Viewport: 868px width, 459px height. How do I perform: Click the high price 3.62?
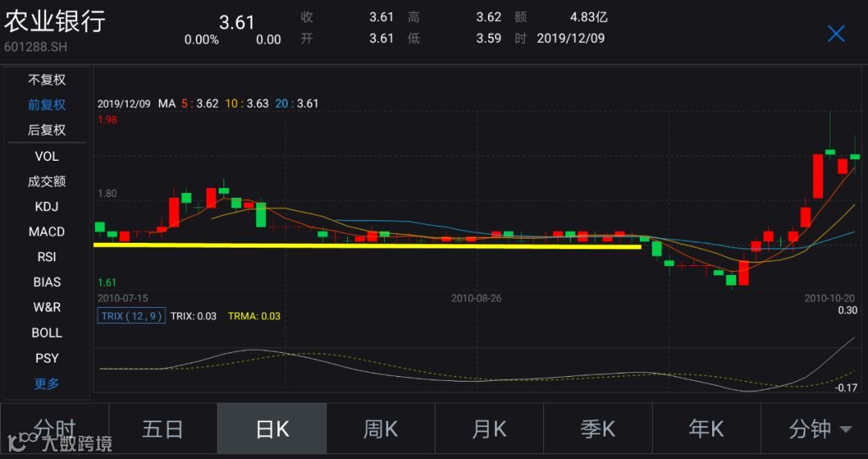pyautogui.click(x=489, y=17)
